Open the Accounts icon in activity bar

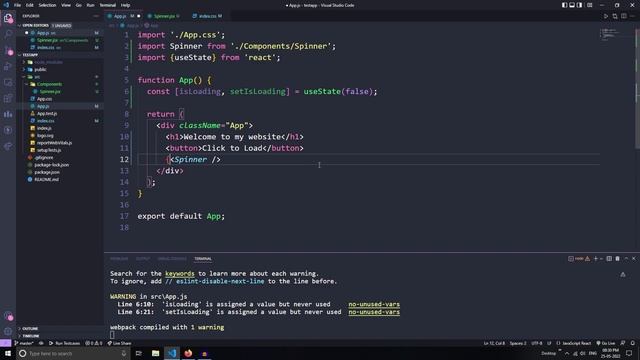(x=8, y=316)
